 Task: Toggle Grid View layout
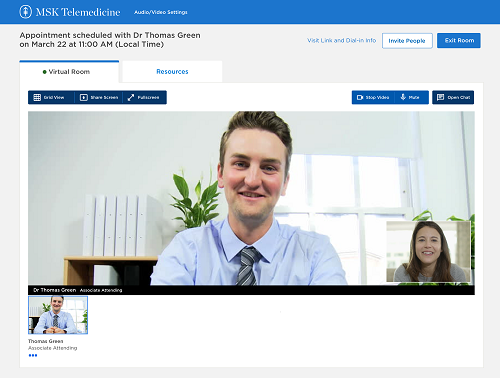(x=51, y=97)
